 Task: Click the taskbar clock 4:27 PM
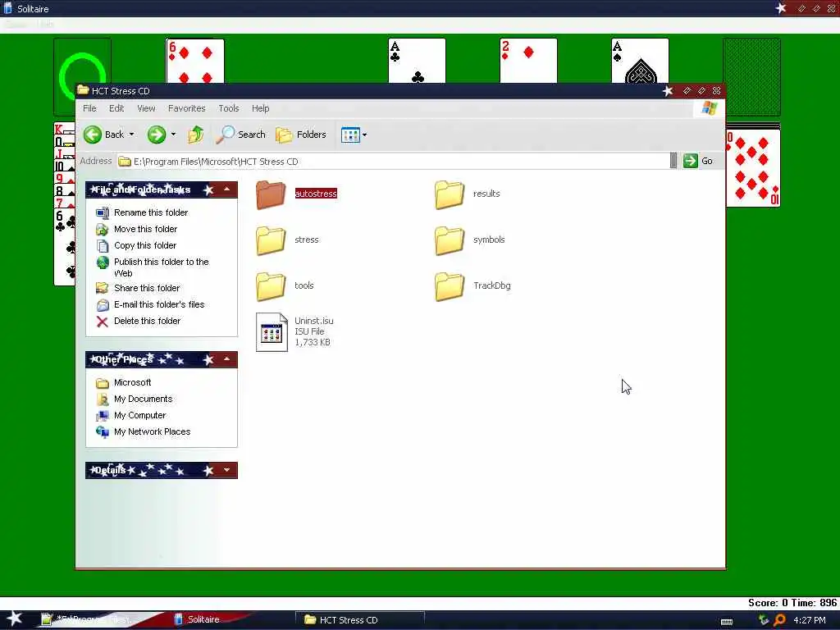pyautogui.click(x=810, y=620)
